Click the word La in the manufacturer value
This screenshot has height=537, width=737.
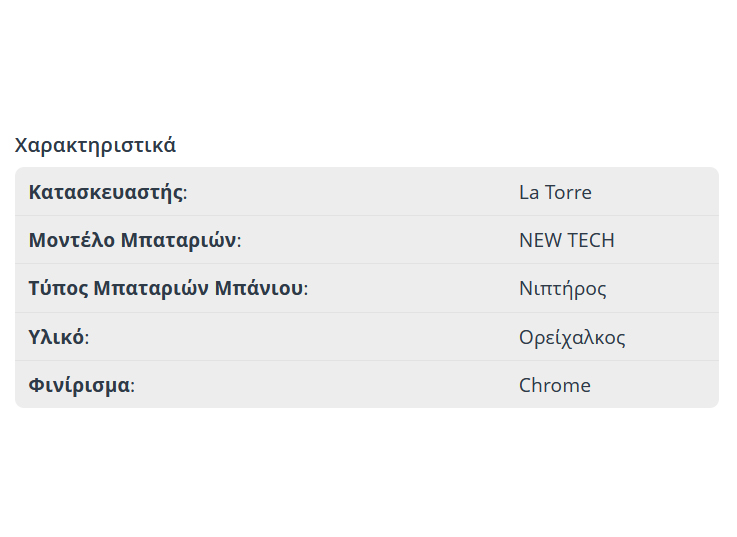(x=529, y=192)
